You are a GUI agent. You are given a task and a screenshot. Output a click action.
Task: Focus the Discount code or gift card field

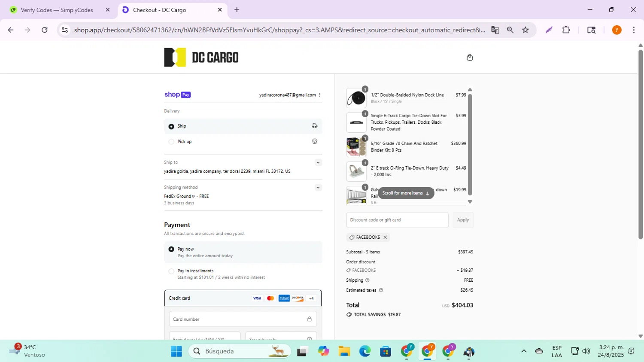click(x=397, y=220)
